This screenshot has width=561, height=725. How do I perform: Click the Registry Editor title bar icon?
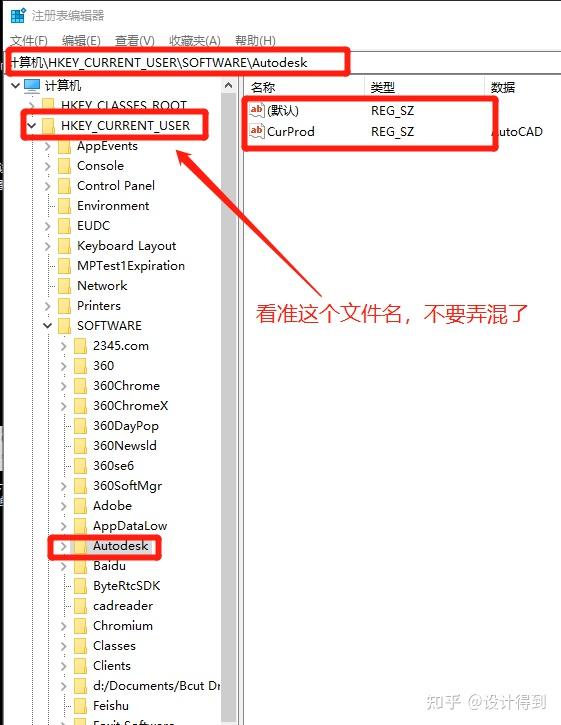[18, 15]
